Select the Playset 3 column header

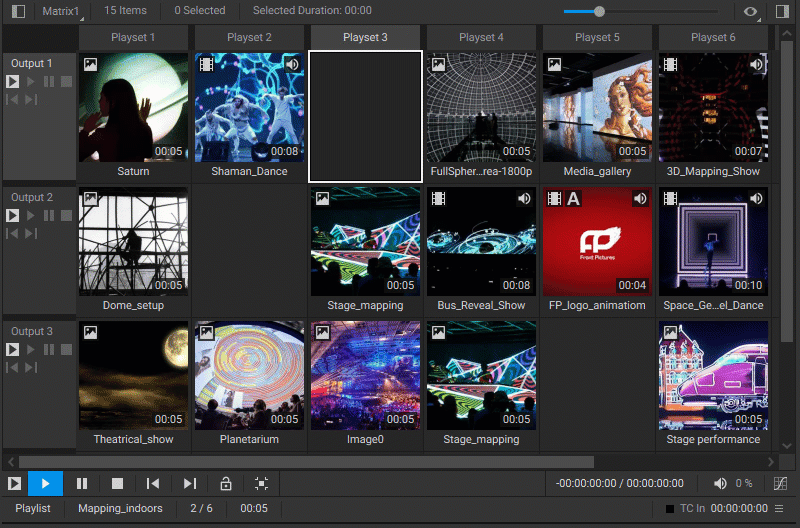[x=365, y=37]
